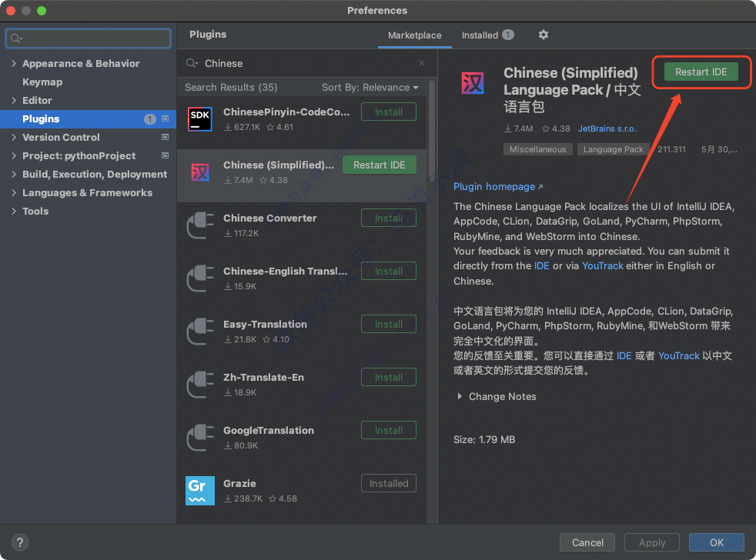Expand the Tools settings node

pyautogui.click(x=14, y=211)
